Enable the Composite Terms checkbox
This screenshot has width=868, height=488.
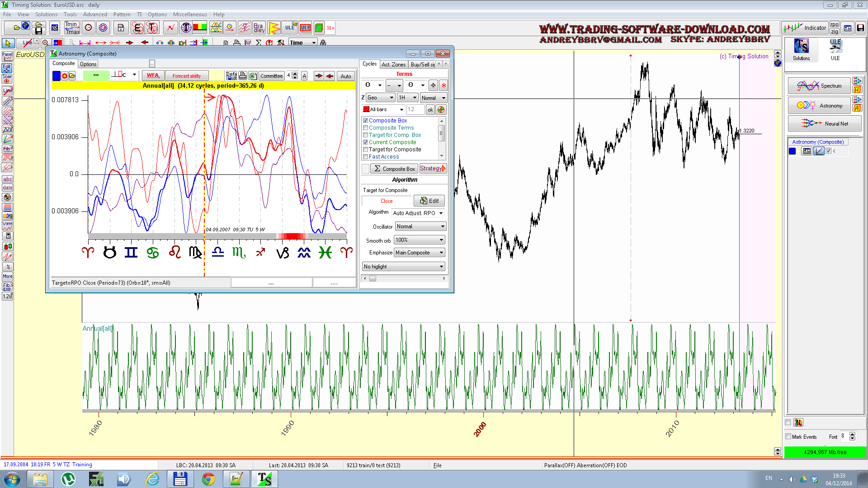click(x=366, y=128)
